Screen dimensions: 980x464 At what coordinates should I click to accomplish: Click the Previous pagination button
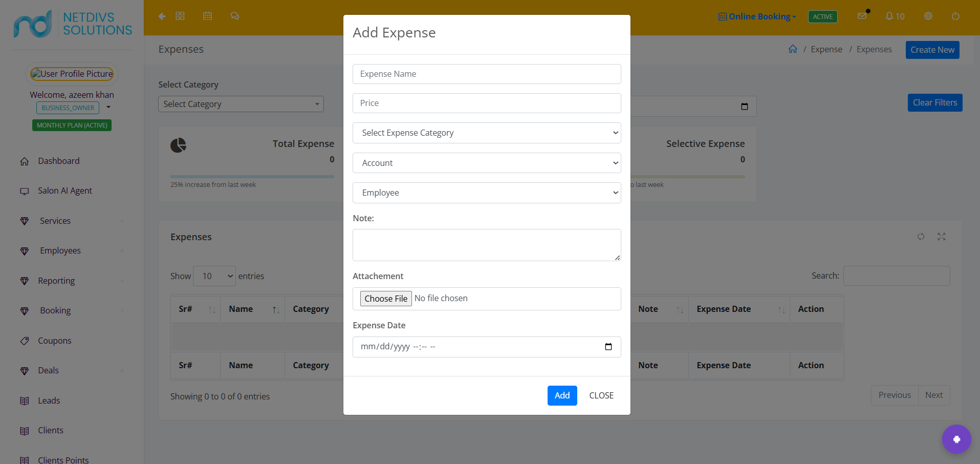click(x=895, y=395)
